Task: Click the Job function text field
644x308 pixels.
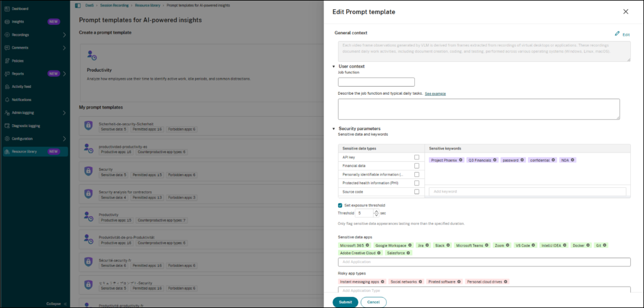Action: (x=376, y=82)
